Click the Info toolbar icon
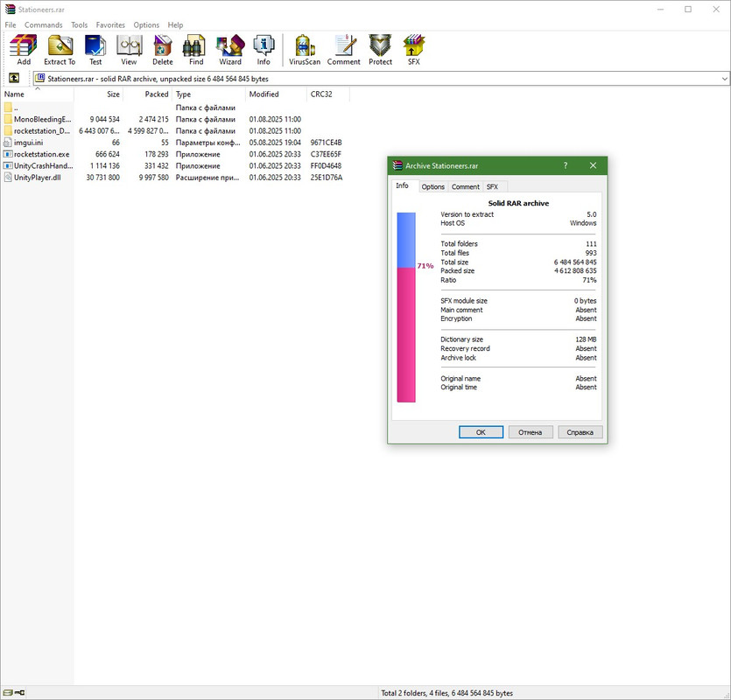This screenshot has width=731, height=700. pos(264,49)
